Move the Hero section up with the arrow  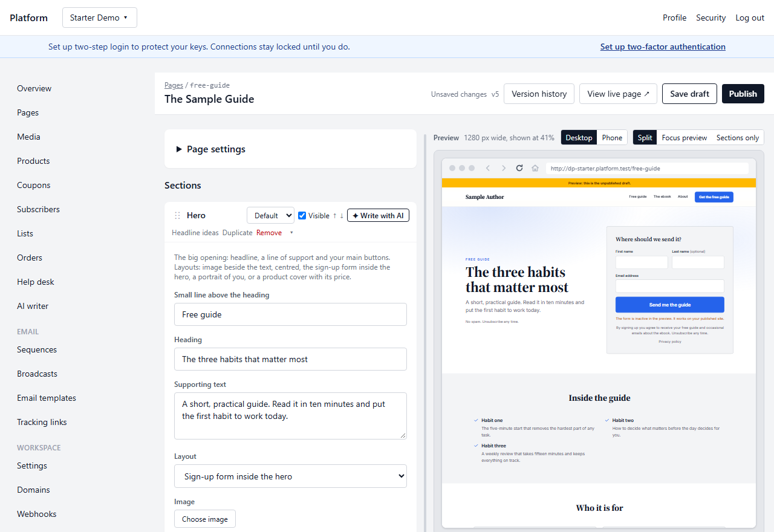pos(335,216)
